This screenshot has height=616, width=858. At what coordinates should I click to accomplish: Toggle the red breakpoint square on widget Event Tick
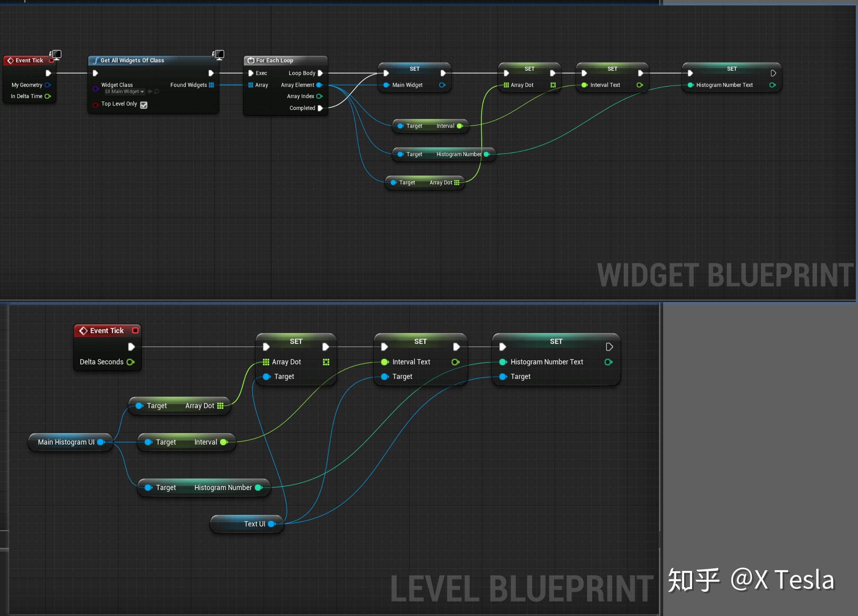pos(52,60)
